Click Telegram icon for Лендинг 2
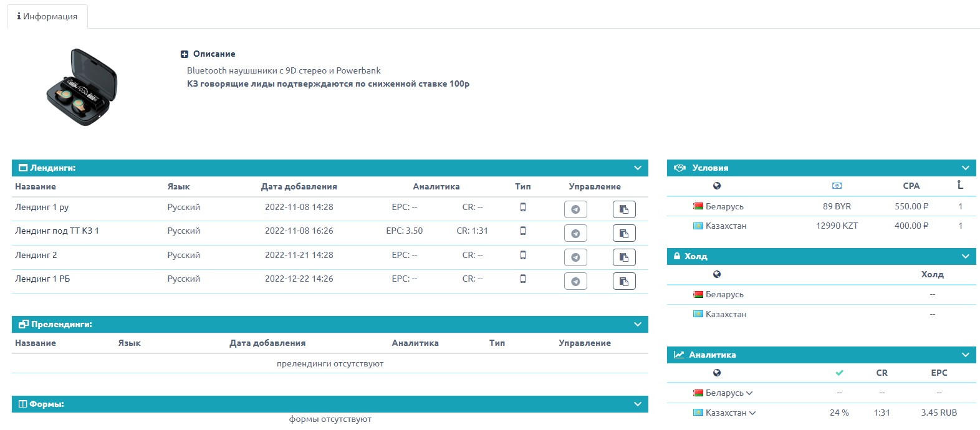Viewport: 980px width, 430px height. coord(575,257)
